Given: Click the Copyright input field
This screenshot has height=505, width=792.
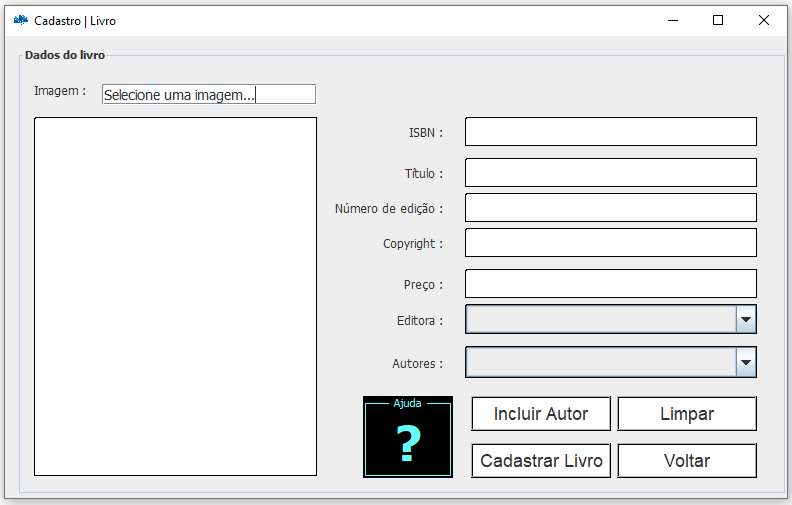Looking at the screenshot, I should click(x=611, y=243).
